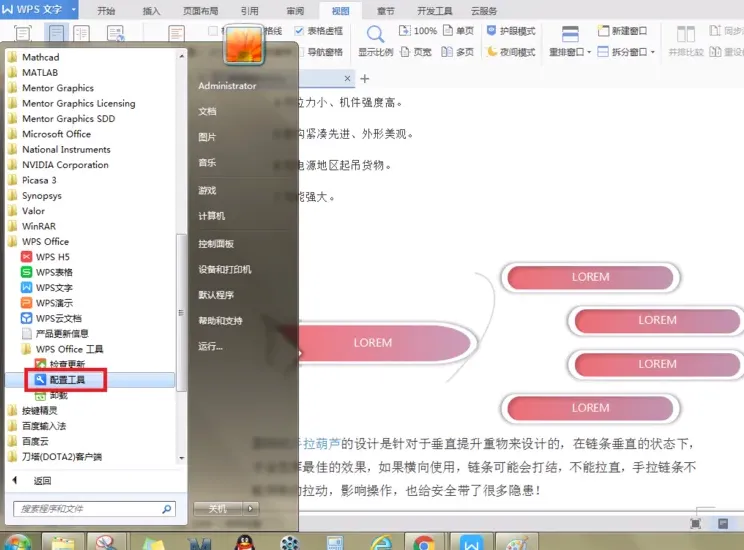This screenshot has height=550, width=744.
Task: Open 设备和打印机 from start menu
Action: (224, 270)
